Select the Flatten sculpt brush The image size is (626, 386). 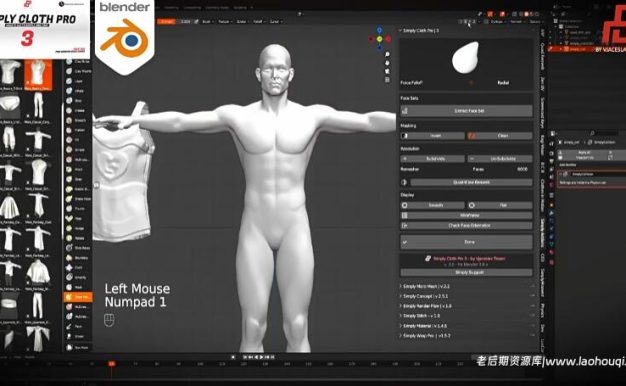78,130
